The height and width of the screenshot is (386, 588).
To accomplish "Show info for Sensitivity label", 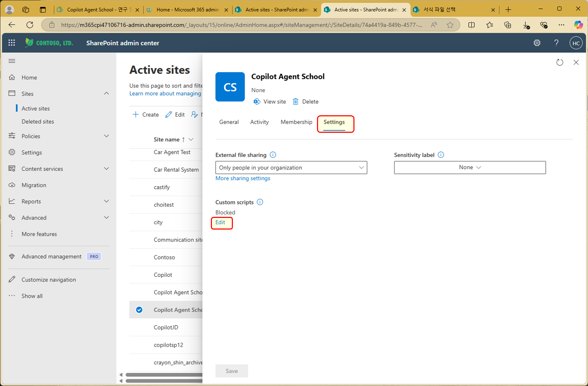I will click(x=441, y=155).
